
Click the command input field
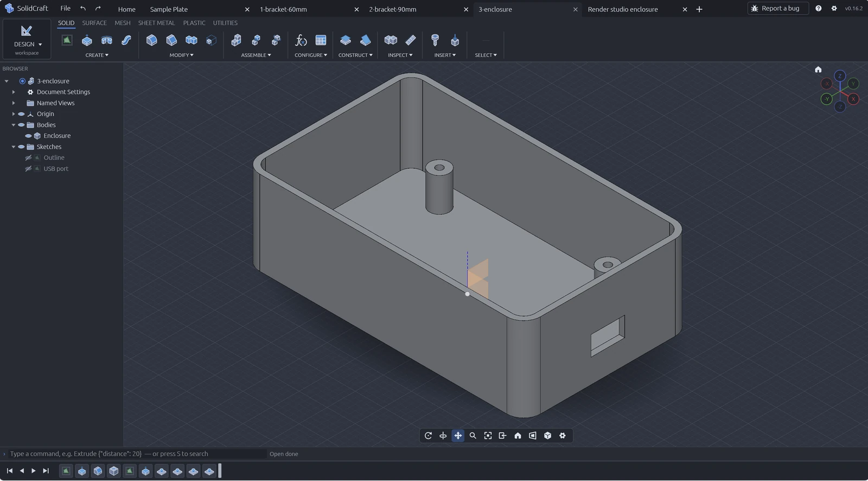pyautogui.click(x=137, y=454)
